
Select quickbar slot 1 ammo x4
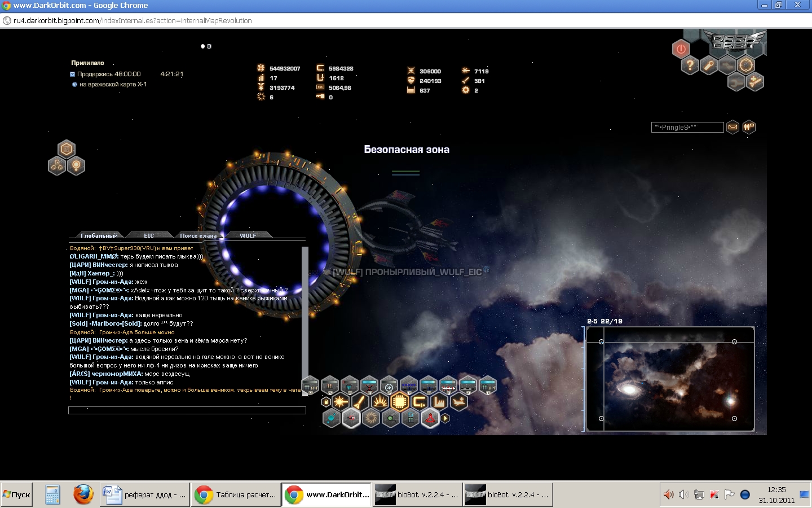pyautogui.click(x=311, y=386)
